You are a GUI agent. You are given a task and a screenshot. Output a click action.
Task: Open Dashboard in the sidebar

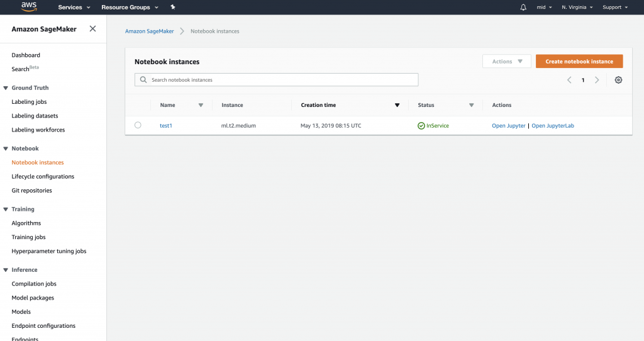[26, 55]
